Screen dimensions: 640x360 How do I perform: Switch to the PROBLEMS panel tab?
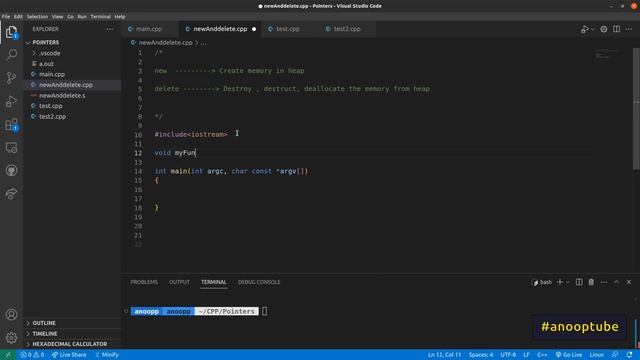coord(144,282)
